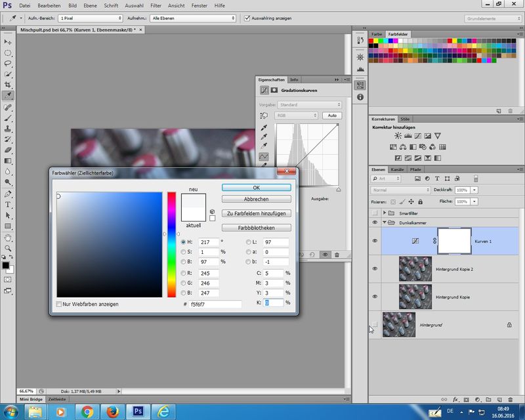This screenshot has height=420, width=525.
Task: Open the Filter menu
Action: pos(156,5)
